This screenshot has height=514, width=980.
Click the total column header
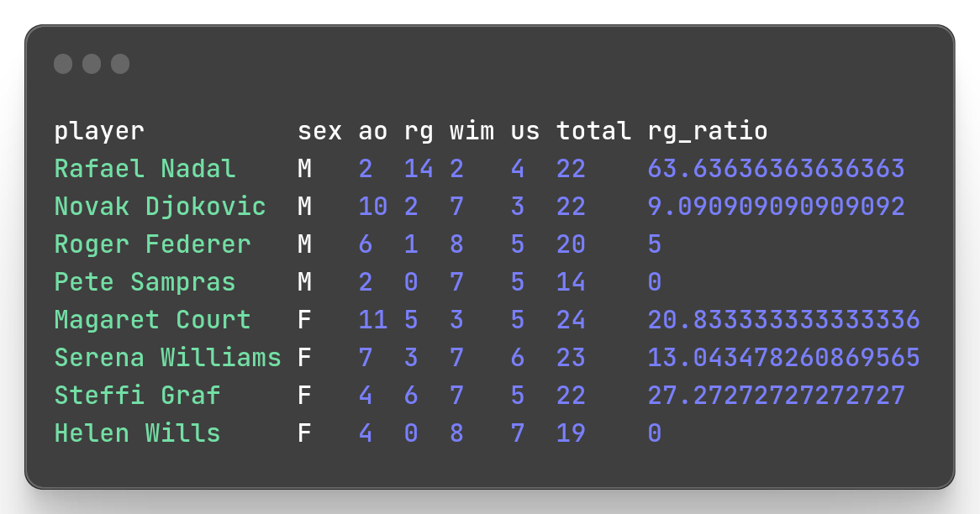pyautogui.click(x=593, y=131)
